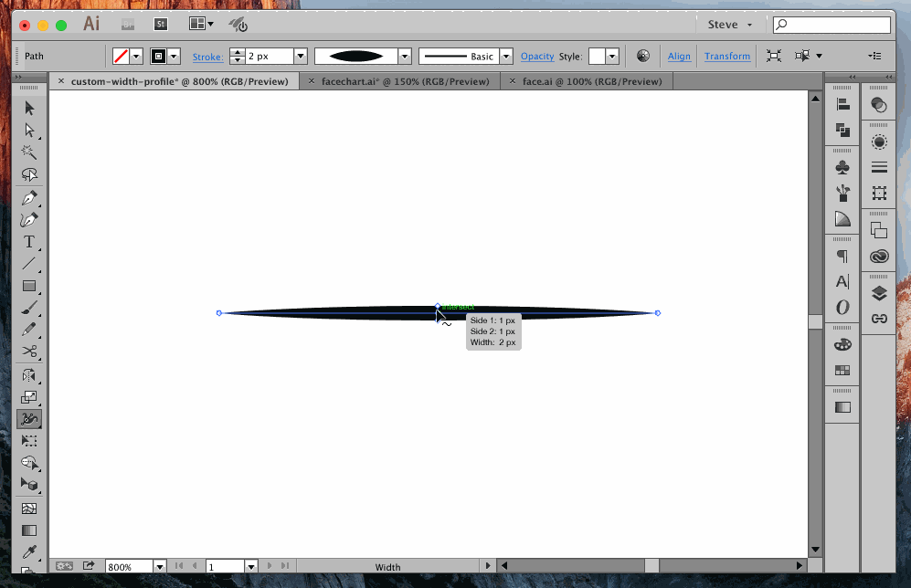Open the stroke color dropdown
The width and height of the screenshot is (911, 588).
tap(174, 57)
